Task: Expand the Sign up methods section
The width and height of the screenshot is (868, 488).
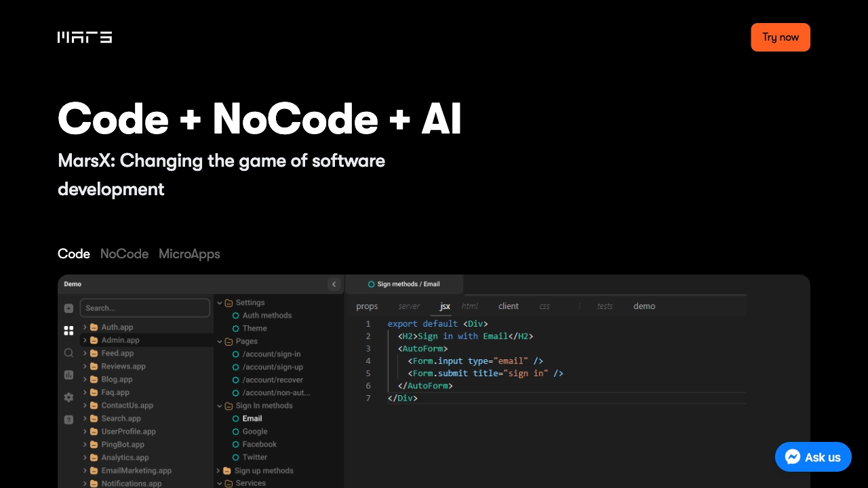Action: click(218, 470)
